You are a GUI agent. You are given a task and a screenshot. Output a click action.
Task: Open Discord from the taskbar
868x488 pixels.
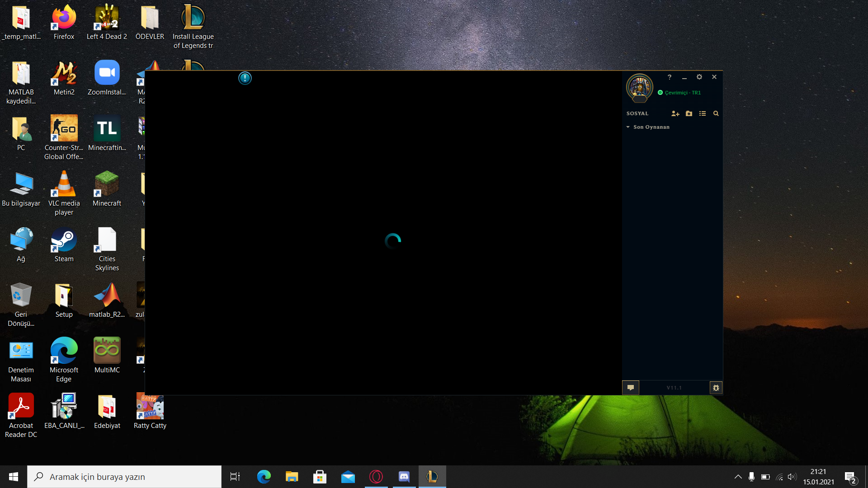404,477
